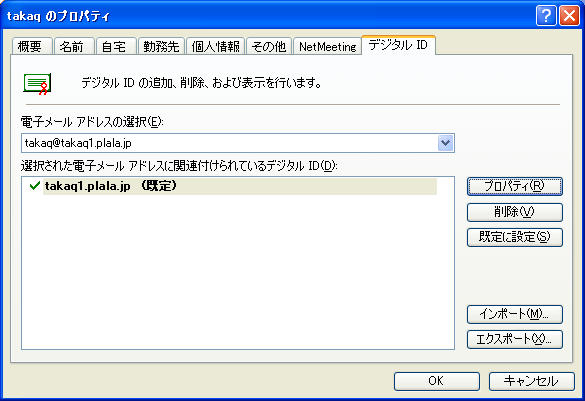Select the takaq@takaq1.plala.jp combo box field
Screen dimensions: 585x401
[x=238, y=143]
